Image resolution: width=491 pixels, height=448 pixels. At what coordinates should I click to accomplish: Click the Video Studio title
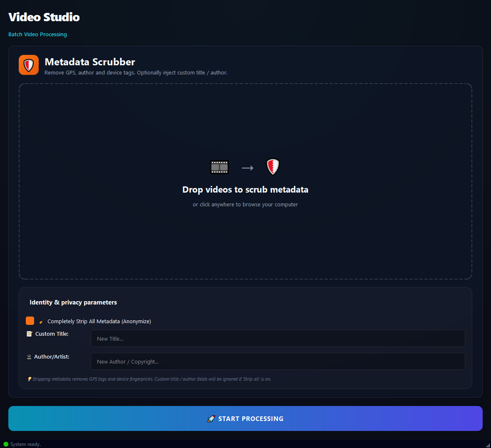pos(44,17)
